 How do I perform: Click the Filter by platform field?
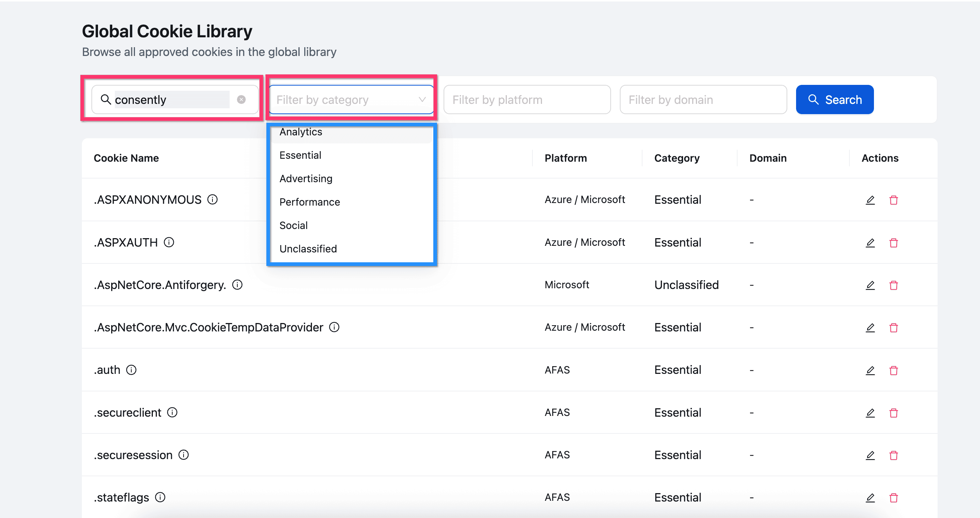coord(527,100)
